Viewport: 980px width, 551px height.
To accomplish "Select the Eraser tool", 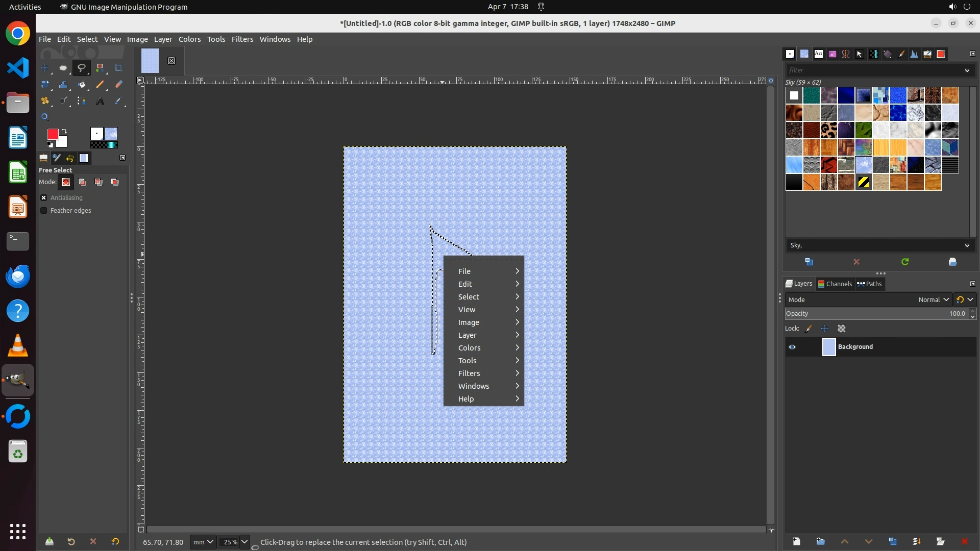I will [118, 85].
